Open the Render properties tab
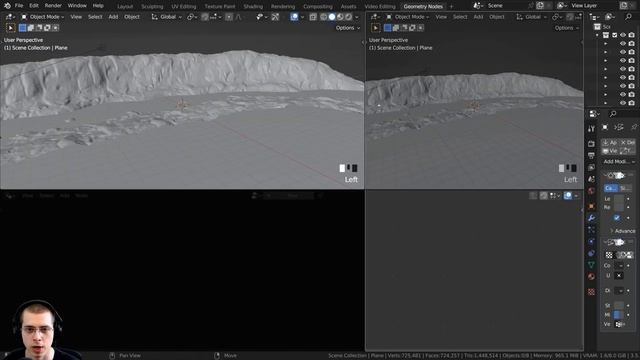640x360 pixels. click(591, 144)
